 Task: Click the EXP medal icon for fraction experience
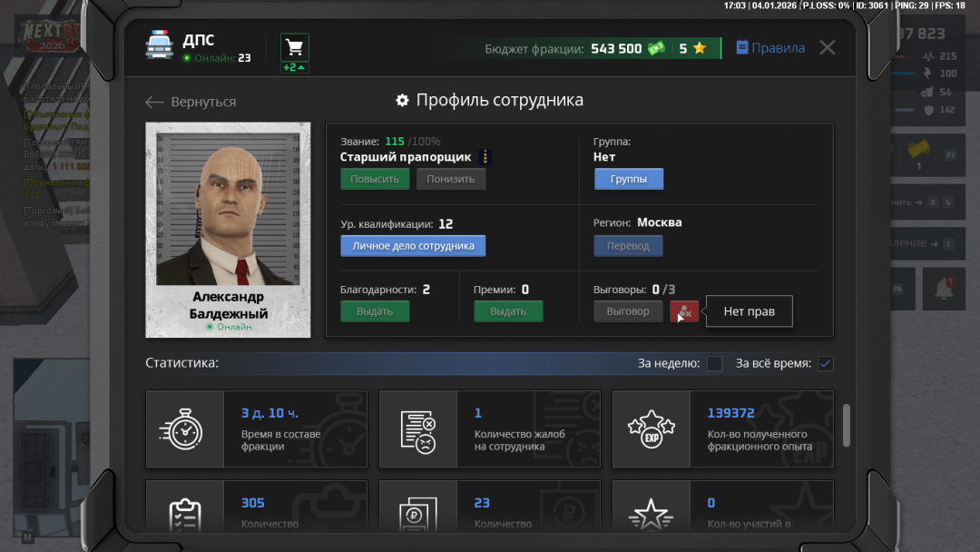pyautogui.click(x=652, y=429)
